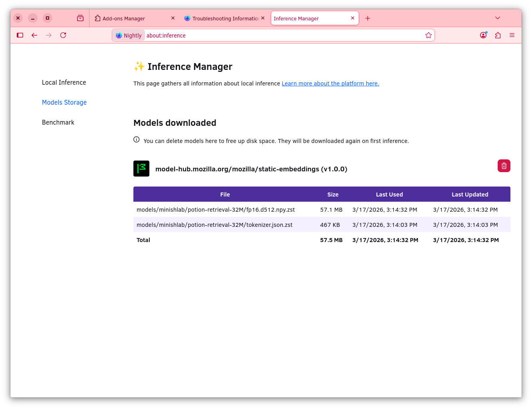Click the Size column header
Viewport: 532px width, 409px height.
pos(333,195)
